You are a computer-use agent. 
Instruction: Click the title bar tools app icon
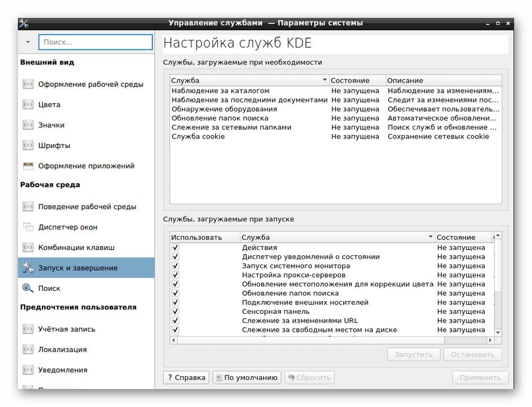click(24, 23)
